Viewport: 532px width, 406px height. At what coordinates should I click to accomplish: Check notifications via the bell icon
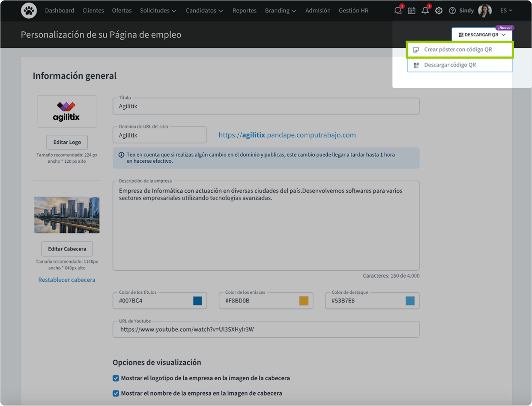[x=425, y=10]
